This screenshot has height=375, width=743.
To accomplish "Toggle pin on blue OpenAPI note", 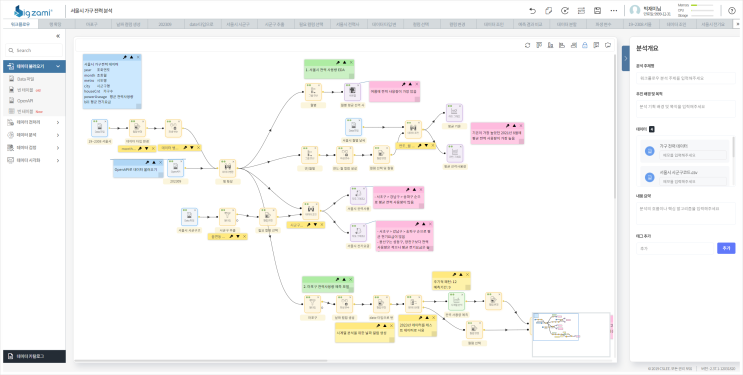I will click(x=147, y=162).
